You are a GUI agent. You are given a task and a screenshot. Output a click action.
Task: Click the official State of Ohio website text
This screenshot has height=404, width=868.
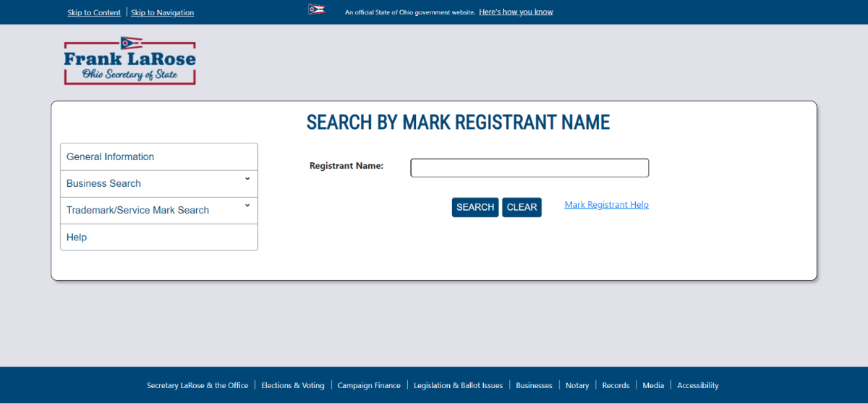coord(410,12)
